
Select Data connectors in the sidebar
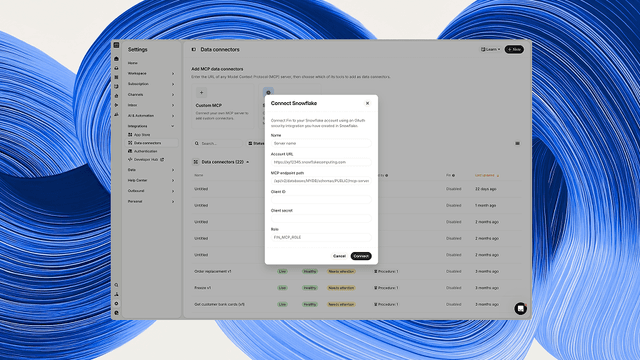(152, 143)
